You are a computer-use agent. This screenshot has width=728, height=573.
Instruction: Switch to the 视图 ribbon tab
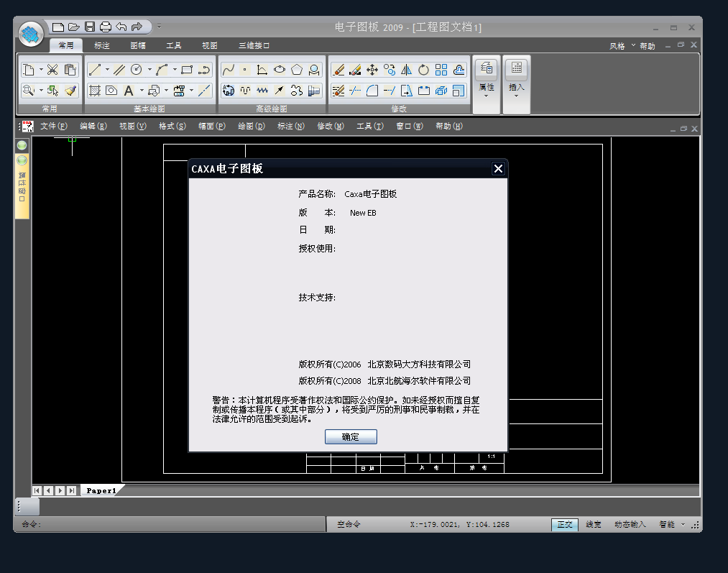coord(209,45)
